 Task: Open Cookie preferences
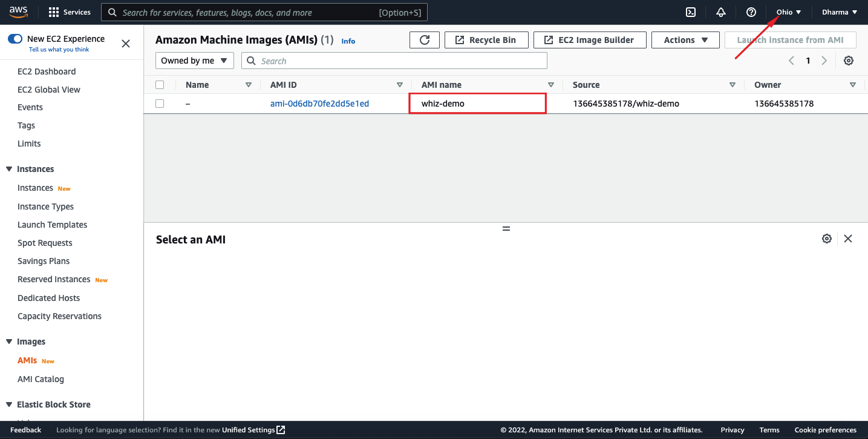coord(826,430)
